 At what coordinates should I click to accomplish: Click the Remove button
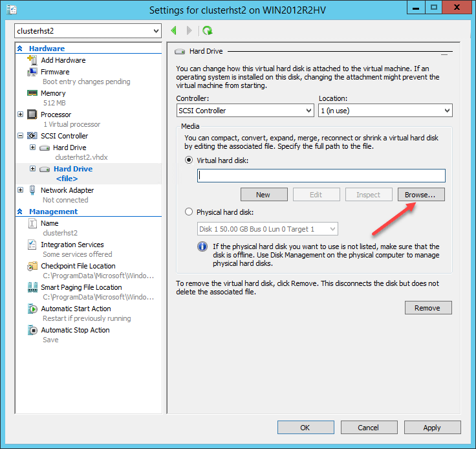[x=428, y=308]
